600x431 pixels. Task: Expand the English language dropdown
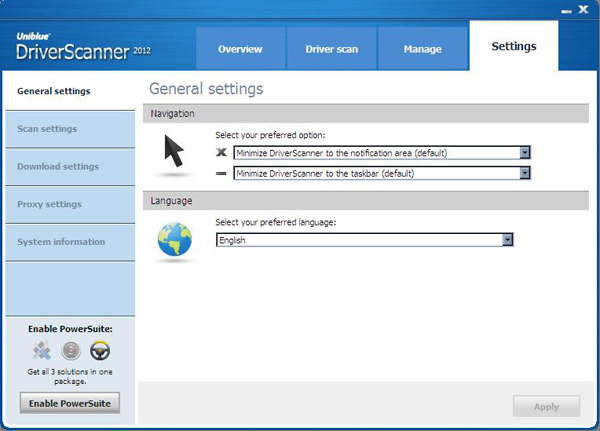pyautogui.click(x=507, y=240)
